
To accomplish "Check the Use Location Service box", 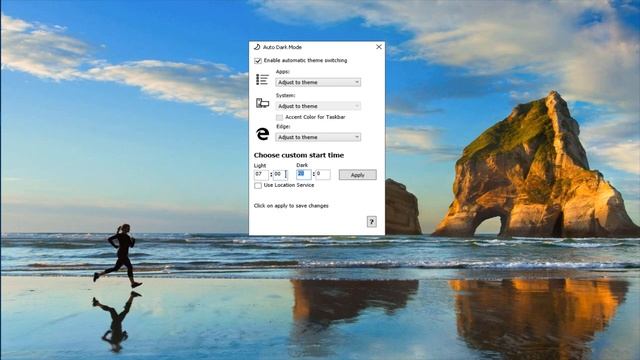I will tap(258, 186).
